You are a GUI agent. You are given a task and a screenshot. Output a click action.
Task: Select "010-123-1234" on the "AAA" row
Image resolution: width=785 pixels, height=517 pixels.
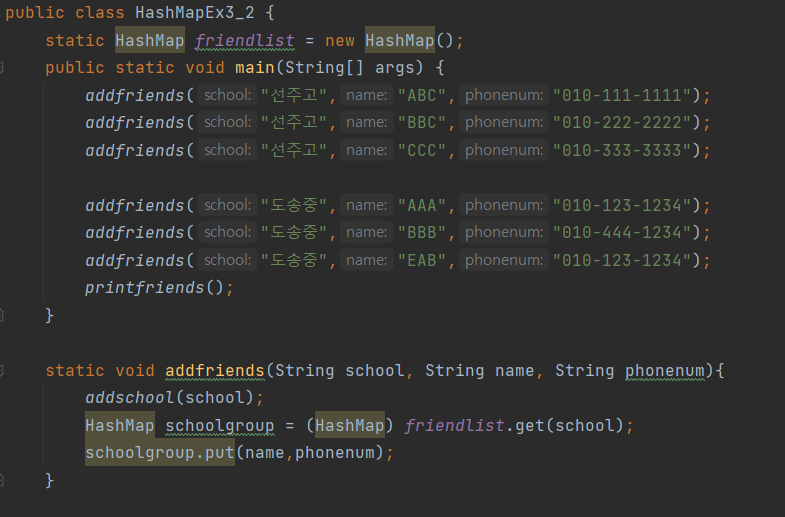pyautogui.click(x=622, y=205)
